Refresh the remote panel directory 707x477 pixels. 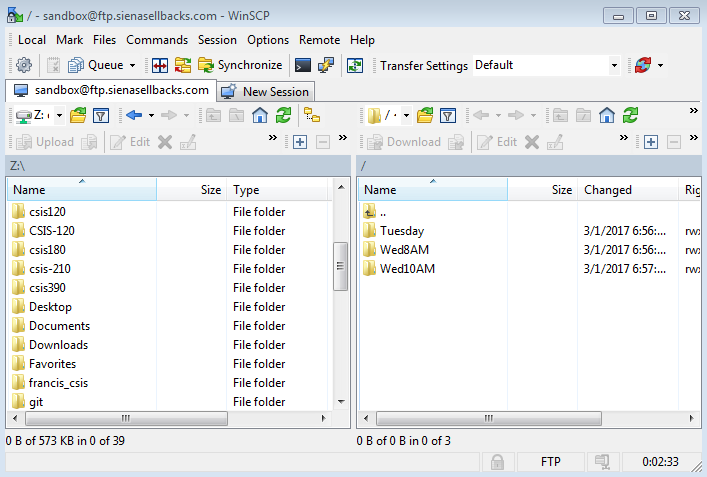[631, 115]
